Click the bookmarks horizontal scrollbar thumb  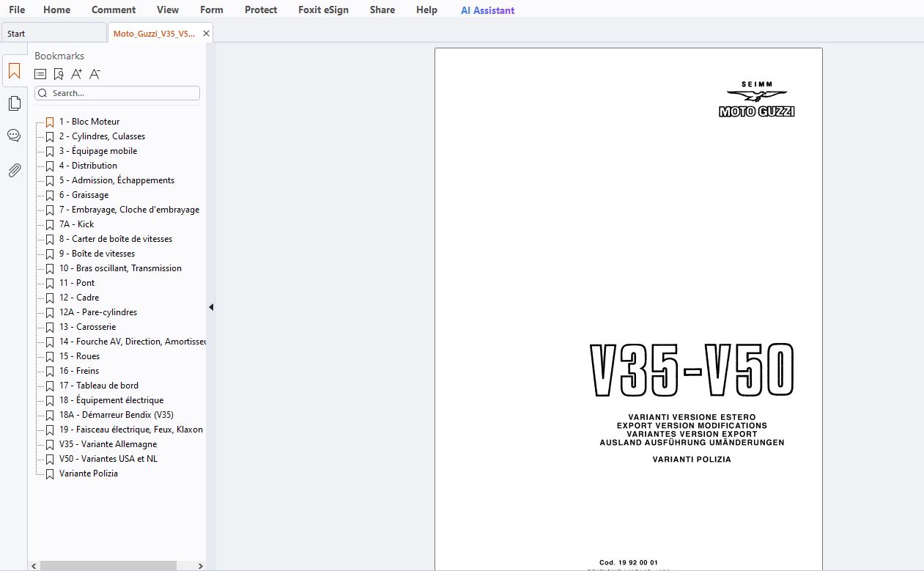(x=108, y=566)
